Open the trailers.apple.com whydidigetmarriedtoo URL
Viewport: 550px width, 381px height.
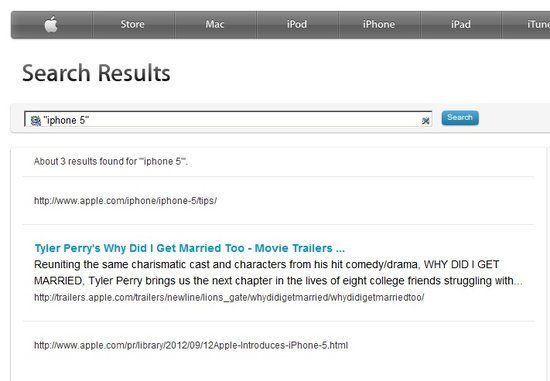229,298
